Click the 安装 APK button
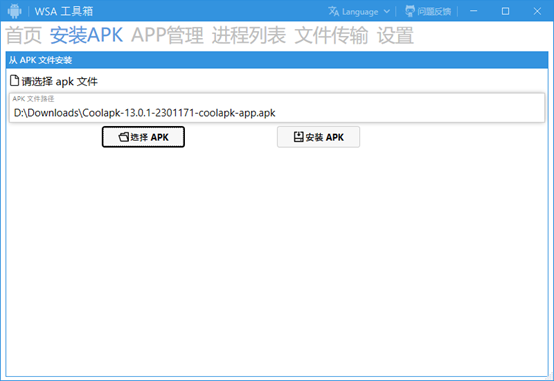Image resolution: width=554 pixels, height=381 pixels. click(x=318, y=137)
